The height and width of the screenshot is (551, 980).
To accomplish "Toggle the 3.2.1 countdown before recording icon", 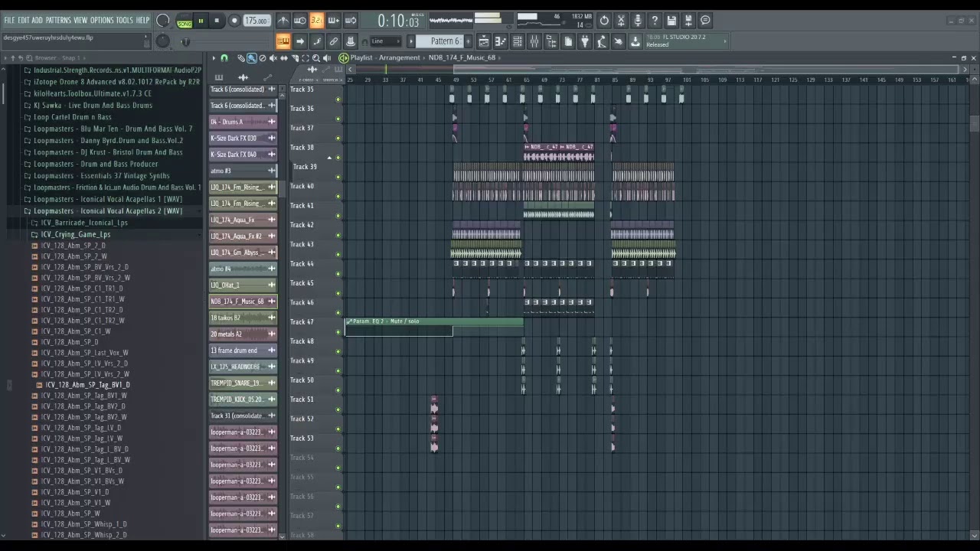I will [317, 21].
